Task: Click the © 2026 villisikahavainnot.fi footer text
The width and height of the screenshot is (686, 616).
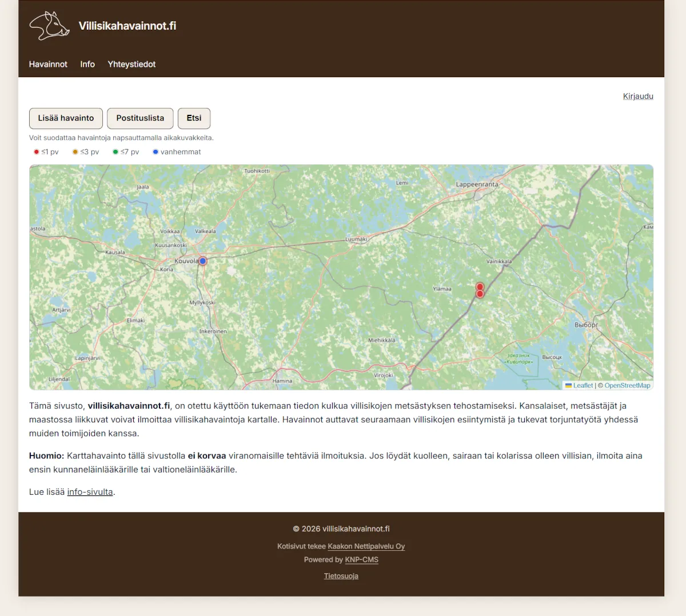Action: (341, 529)
